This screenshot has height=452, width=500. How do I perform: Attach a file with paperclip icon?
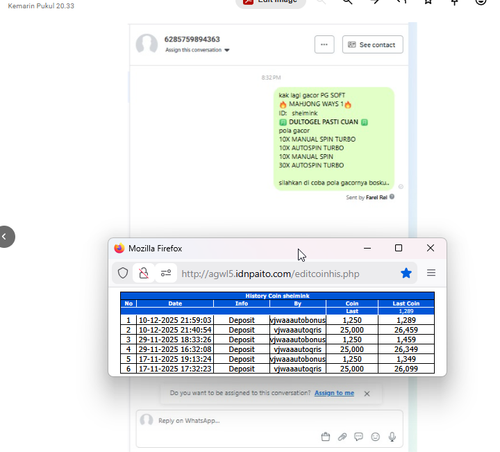(x=342, y=437)
